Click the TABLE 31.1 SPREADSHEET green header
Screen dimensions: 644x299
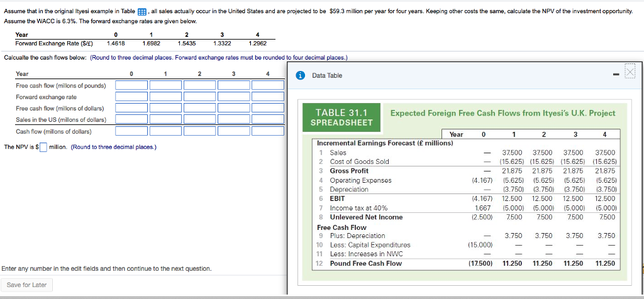point(341,117)
